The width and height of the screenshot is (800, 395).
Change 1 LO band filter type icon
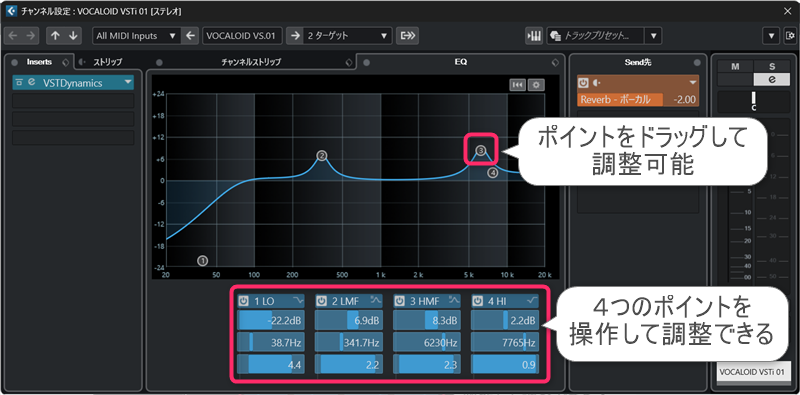pos(297,300)
